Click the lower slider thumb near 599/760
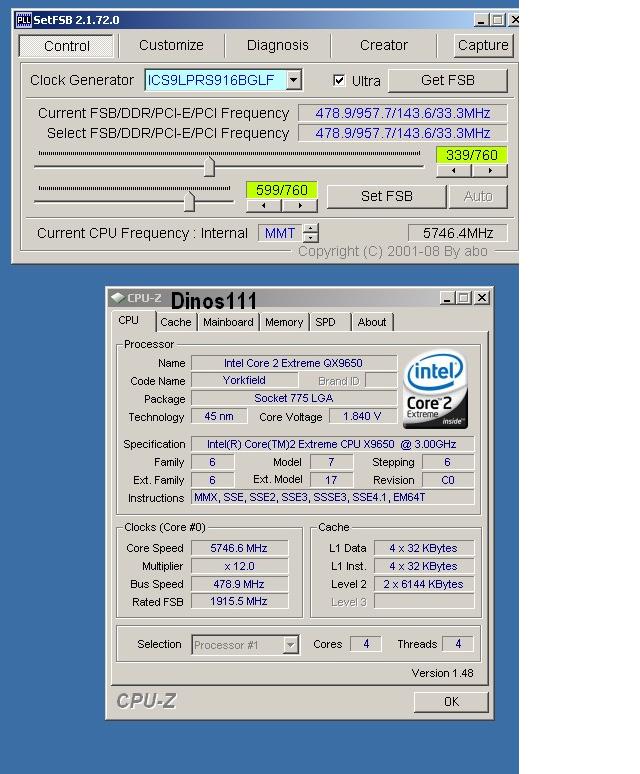Viewport: 640px width, 774px height. point(189,201)
